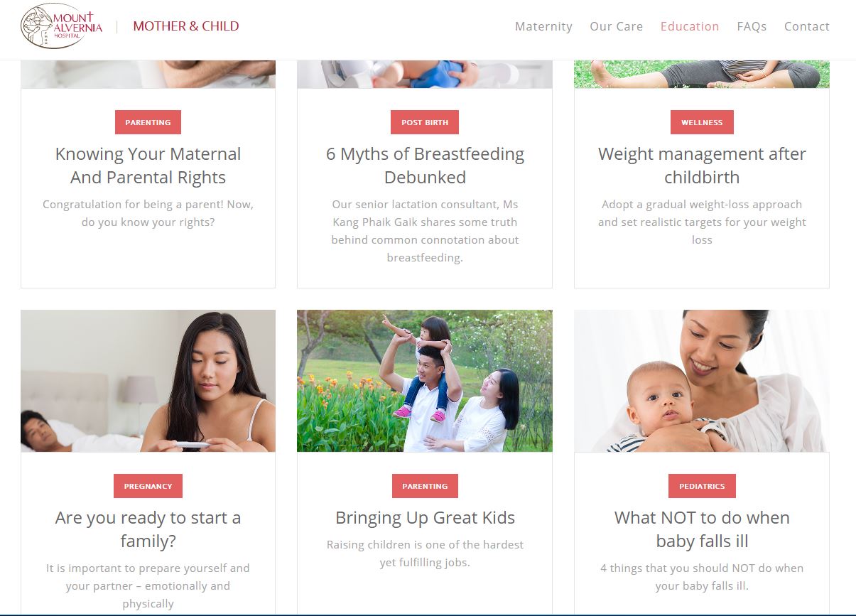The image size is (856, 616).
Task: Click the POST BIRTH category tag
Action: coord(425,122)
